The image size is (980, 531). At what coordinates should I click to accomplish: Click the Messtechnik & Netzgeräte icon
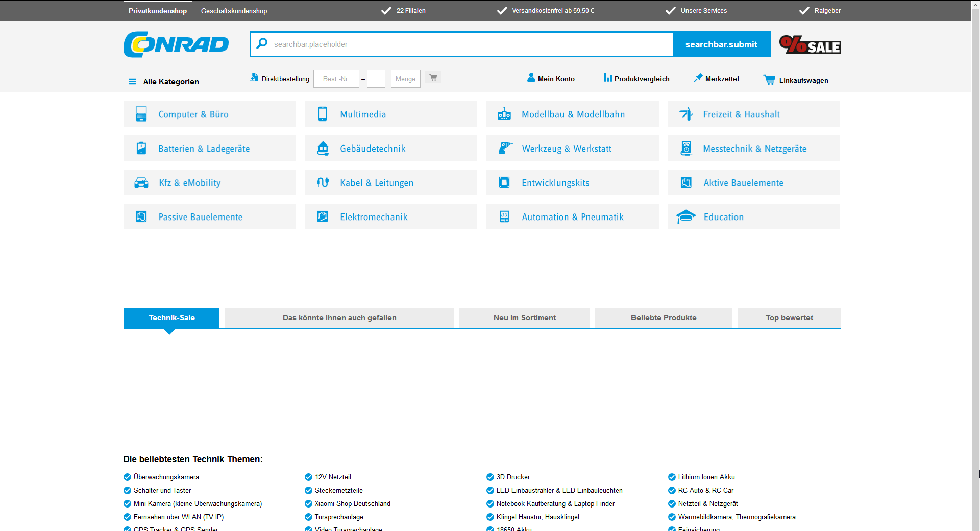click(686, 148)
